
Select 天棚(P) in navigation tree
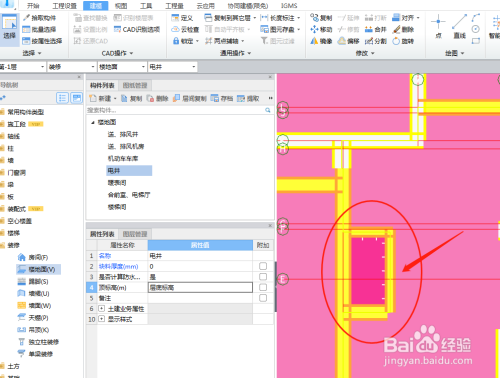point(33,318)
